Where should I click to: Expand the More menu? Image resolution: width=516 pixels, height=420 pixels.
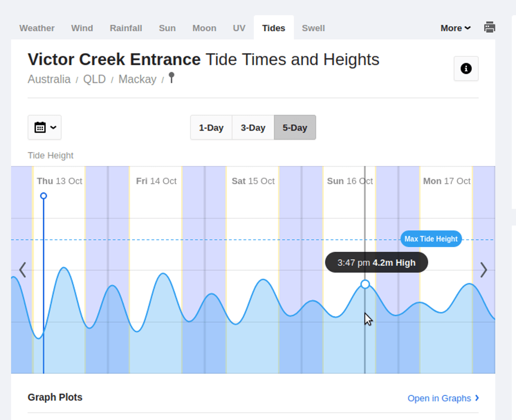coord(455,28)
